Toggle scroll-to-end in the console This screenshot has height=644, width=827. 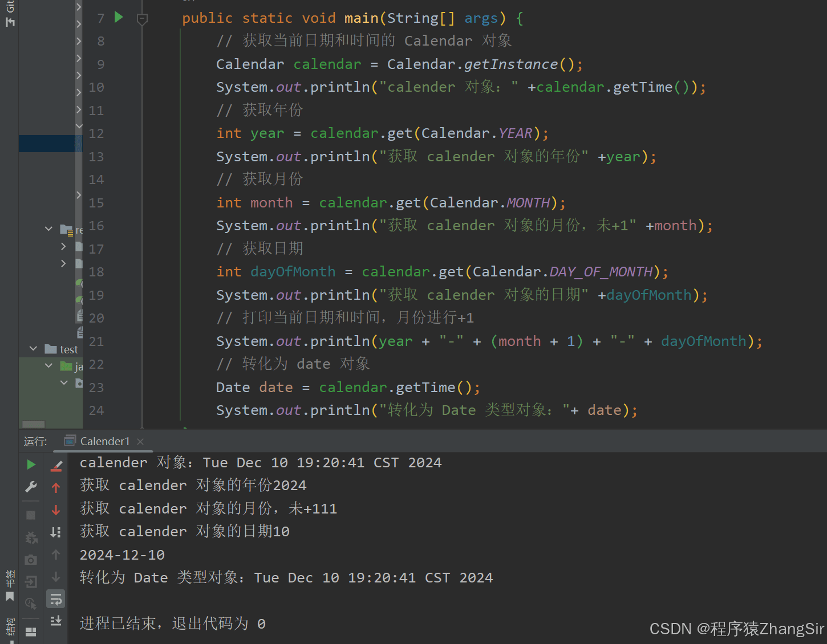click(x=56, y=621)
